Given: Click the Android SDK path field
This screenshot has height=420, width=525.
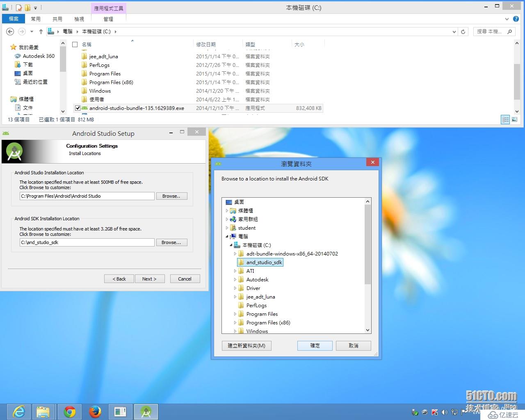Looking at the screenshot, I should (87, 242).
